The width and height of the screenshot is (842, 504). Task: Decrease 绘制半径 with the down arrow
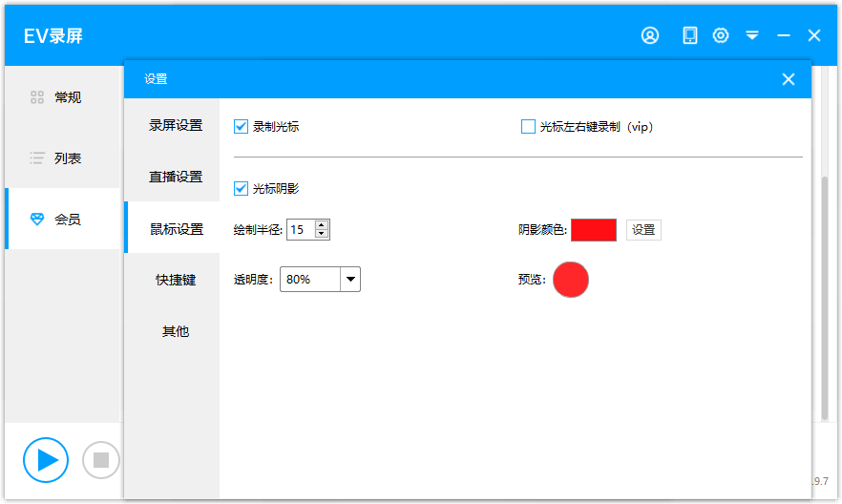[322, 234]
